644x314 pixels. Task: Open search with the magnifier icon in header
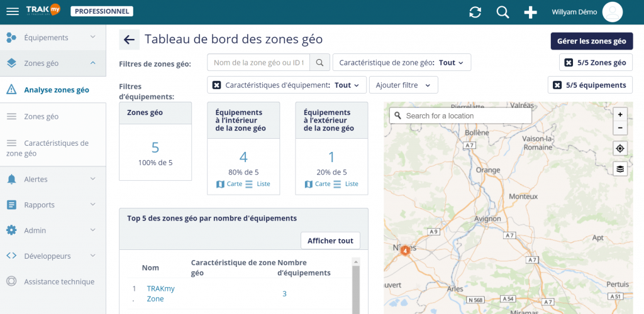(502, 13)
